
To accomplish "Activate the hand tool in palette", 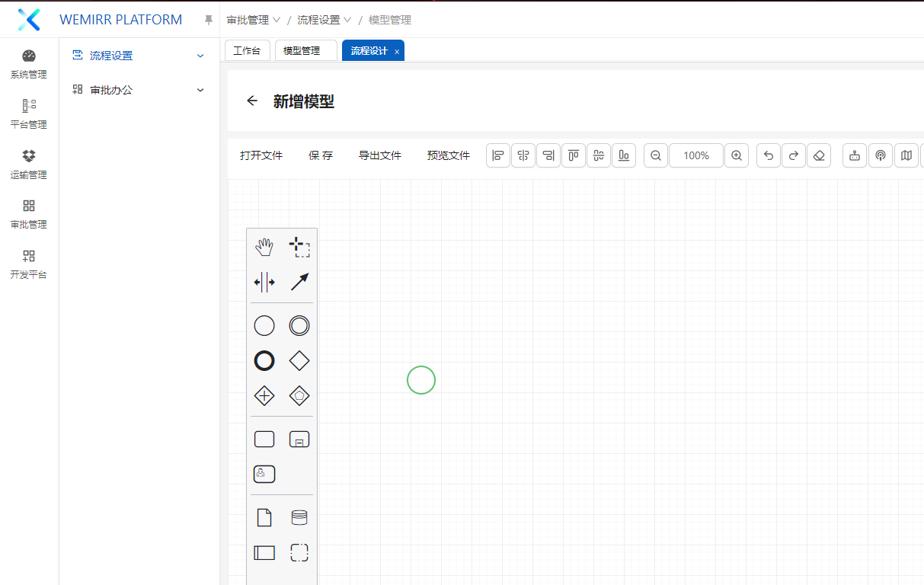I will click(x=264, y=247).
